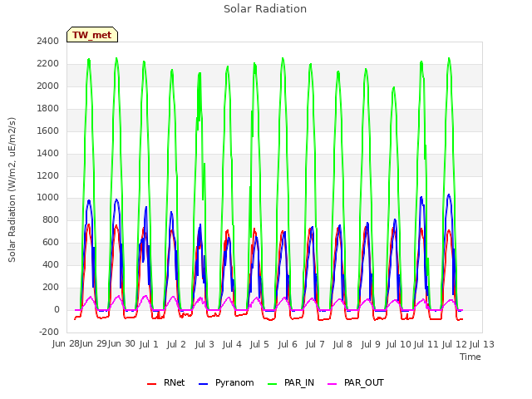Click the 2400 y-axis tick label

point(48,42)
